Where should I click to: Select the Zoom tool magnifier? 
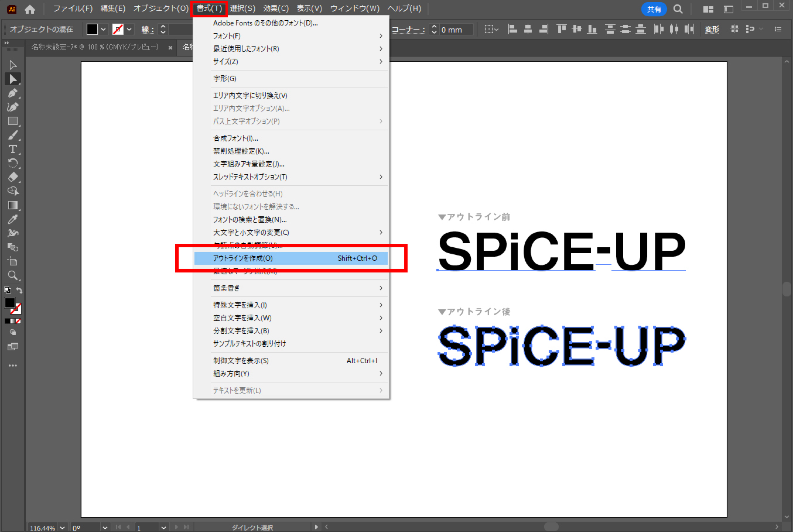click(x=13, y=276)
